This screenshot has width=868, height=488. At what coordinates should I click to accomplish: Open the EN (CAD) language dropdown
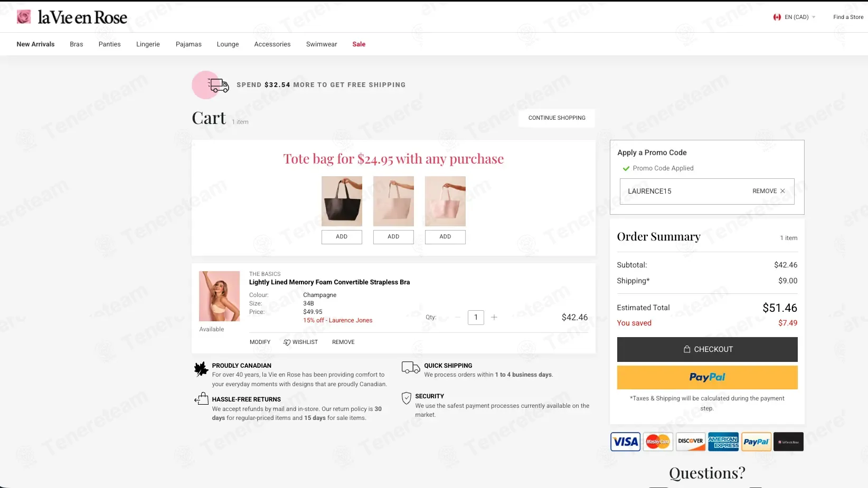click(x=799, y=17)
